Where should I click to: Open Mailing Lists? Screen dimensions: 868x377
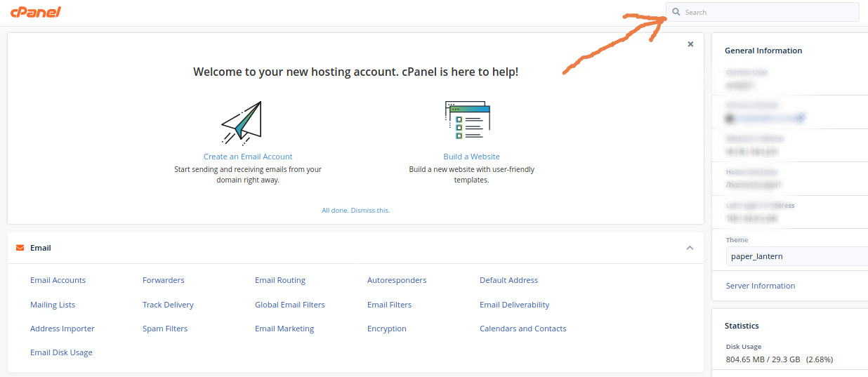point(53,305)
